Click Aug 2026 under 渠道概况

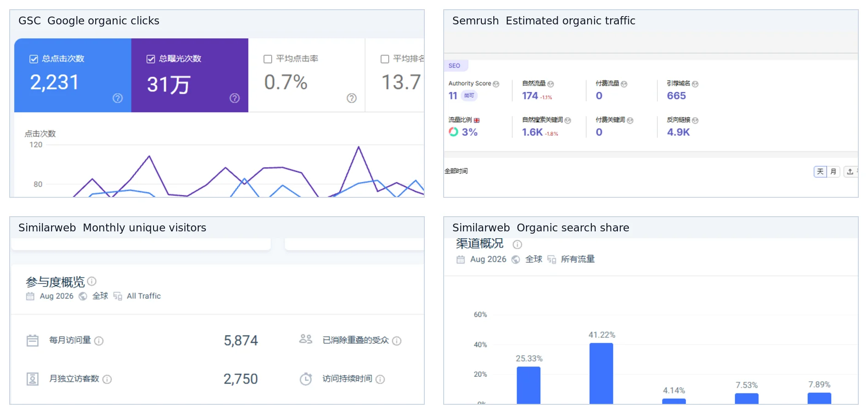(x=488, y=259)
